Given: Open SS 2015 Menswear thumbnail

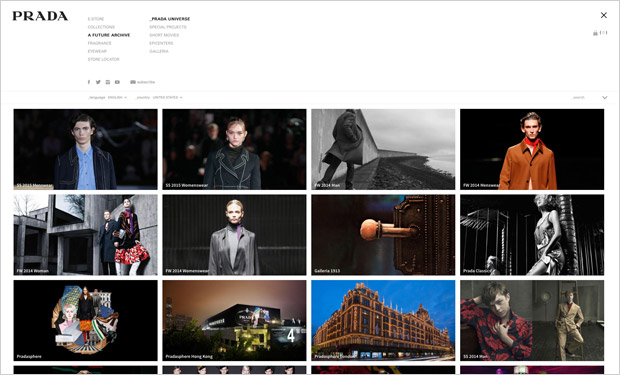Looking at the screenshot, I should tap(85, 149).
